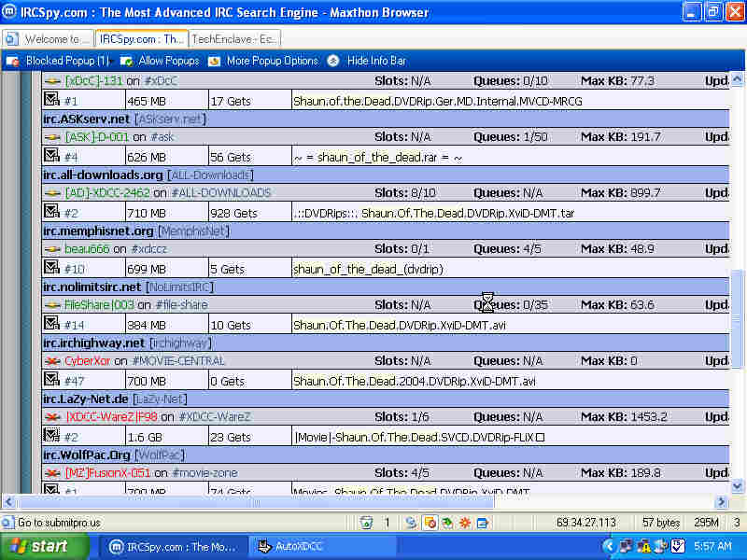Check the pack box in the 710 MB row

[51, 211]
